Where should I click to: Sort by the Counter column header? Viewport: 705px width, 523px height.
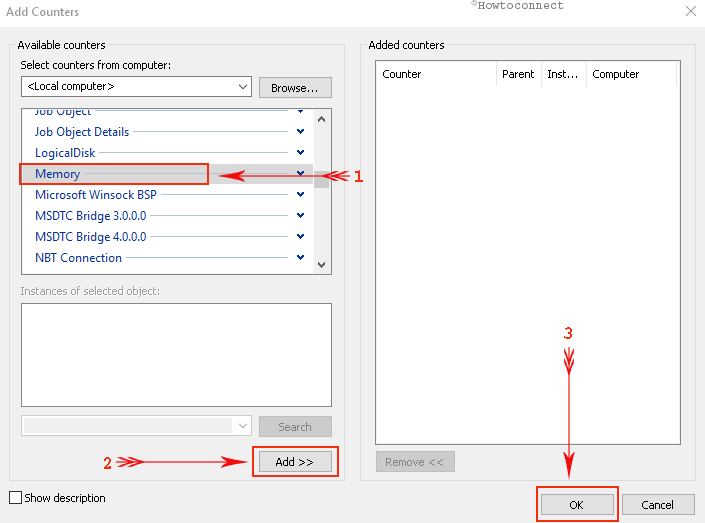click(436, 74)
